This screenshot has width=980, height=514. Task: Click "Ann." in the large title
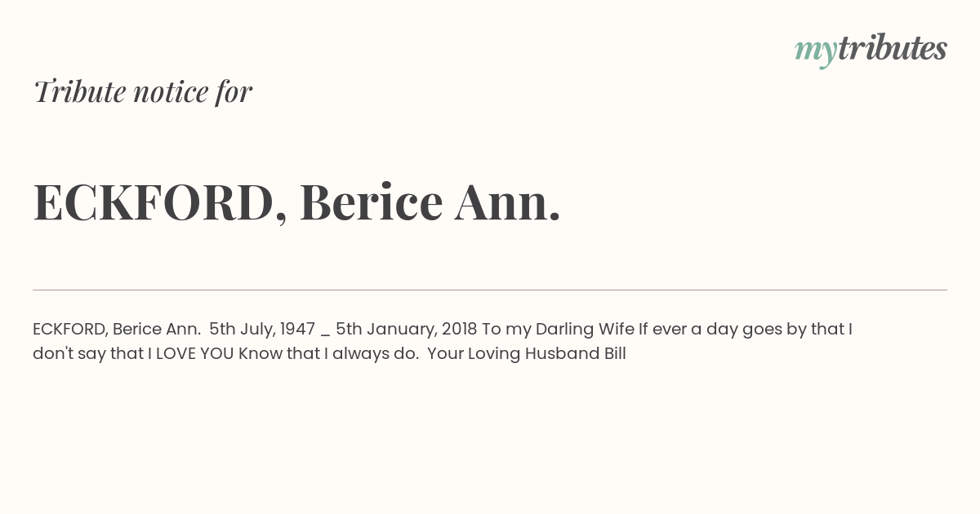coord(507,202)
